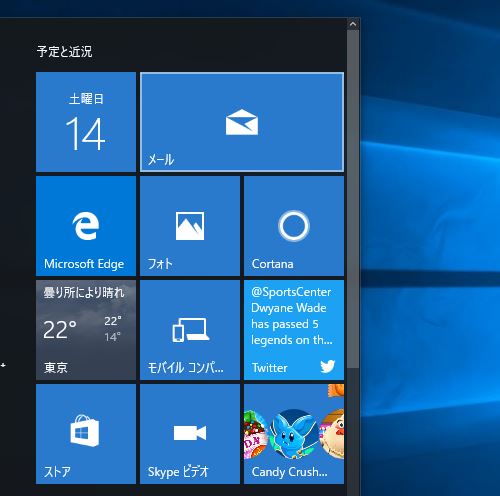Screen dimensions: 500x496
Task: Click the Cortana ring icon
Action: coord(294,226)
